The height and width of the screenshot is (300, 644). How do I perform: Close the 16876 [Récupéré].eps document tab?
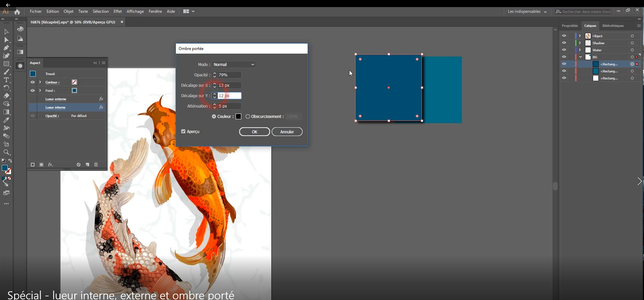(122, 22)
